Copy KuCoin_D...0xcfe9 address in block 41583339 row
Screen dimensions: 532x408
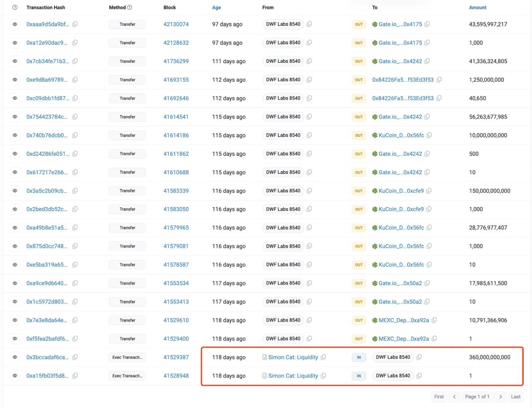[x=429, y=190]
